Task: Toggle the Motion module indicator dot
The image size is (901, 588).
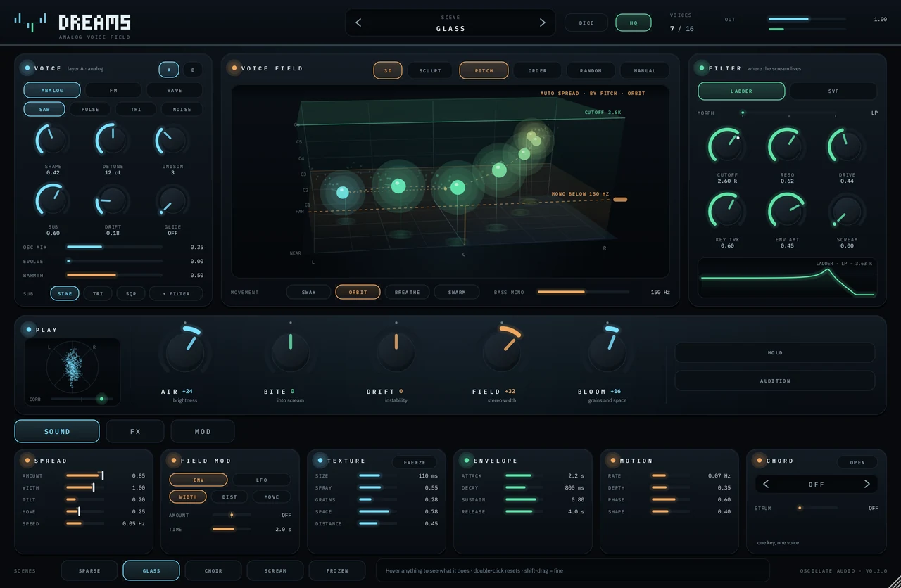Action: coord(613,461)
